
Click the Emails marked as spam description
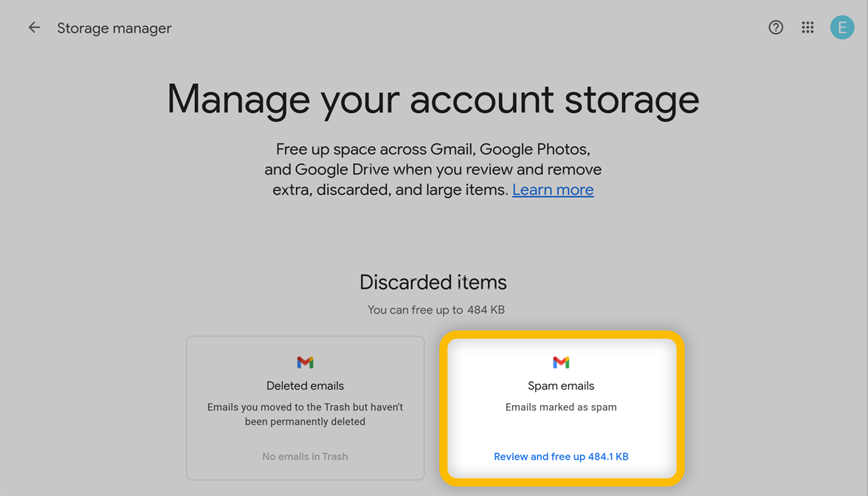click(561, 407)
